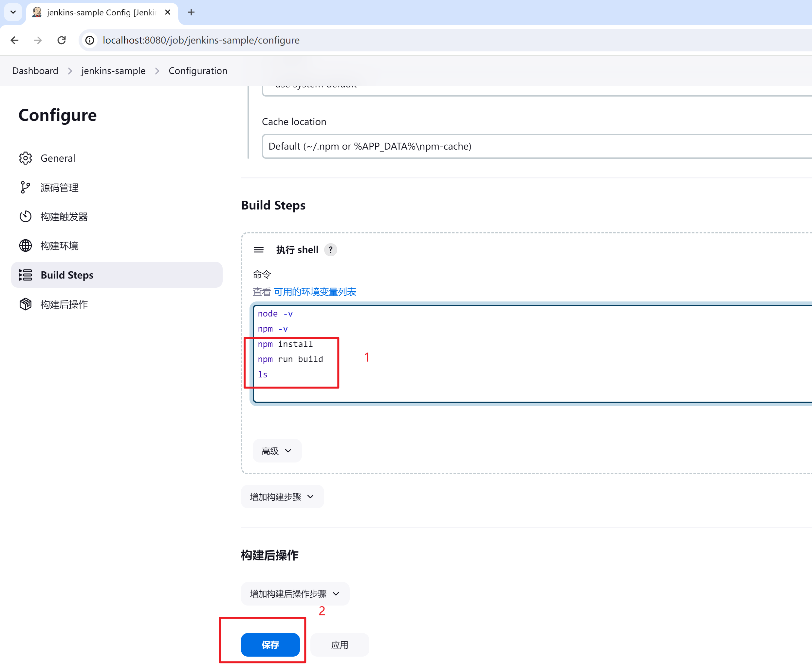Open a new browser tab with plus icon
The width and height of the screenshot is (812, 672).
pos(191,12)
